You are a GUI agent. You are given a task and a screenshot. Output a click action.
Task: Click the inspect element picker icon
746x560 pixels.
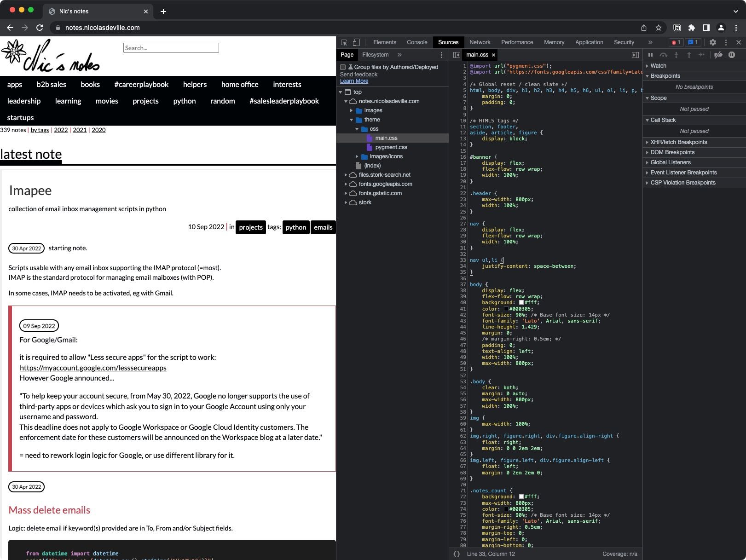(344, 42)
